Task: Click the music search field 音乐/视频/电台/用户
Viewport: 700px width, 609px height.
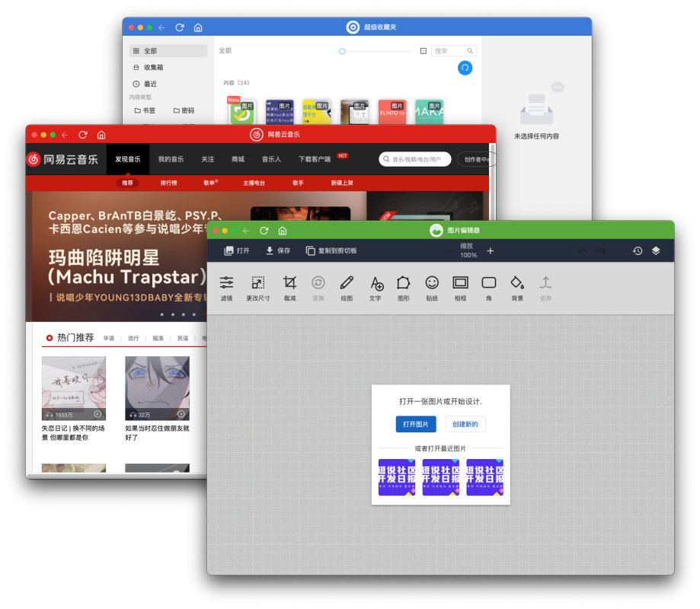Action: coord(415,159)
